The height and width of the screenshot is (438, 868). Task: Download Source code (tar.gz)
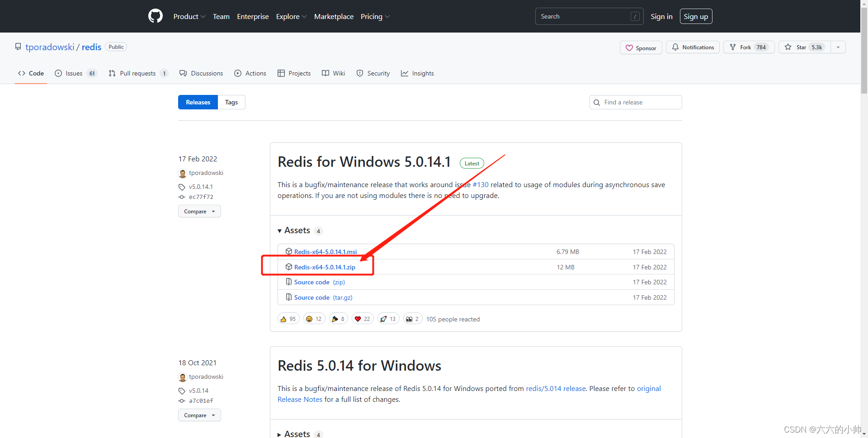pos(323,297)
